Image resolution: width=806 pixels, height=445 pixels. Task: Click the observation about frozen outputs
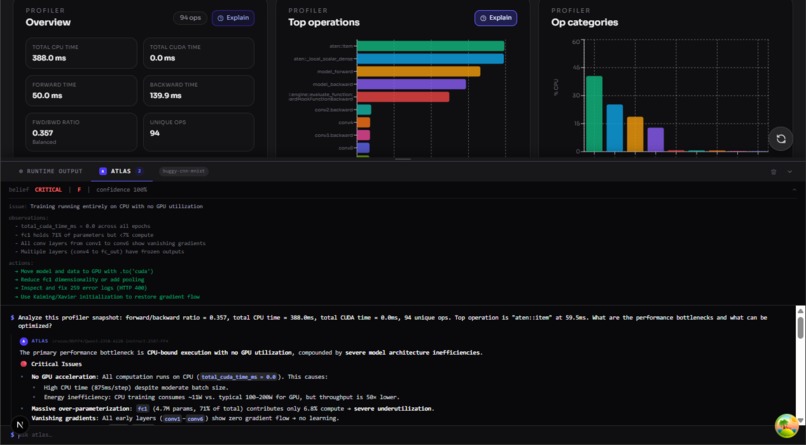pyautogui.click(x=102, y=252)
